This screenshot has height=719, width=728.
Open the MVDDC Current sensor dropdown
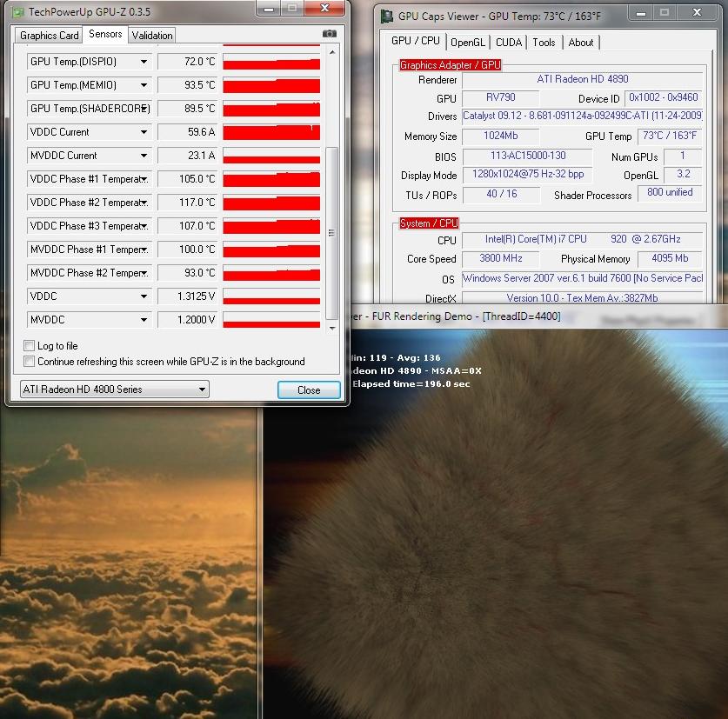click(x=144, y=156)
